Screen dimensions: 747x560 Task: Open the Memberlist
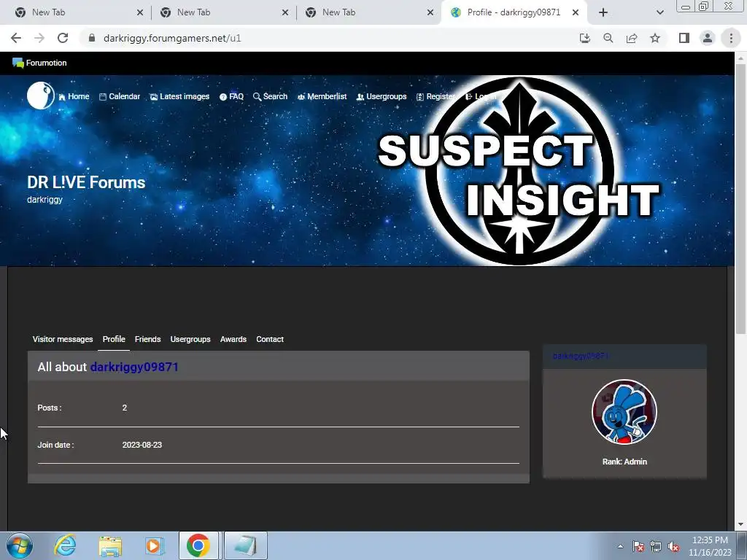click(x=322, y=96)
